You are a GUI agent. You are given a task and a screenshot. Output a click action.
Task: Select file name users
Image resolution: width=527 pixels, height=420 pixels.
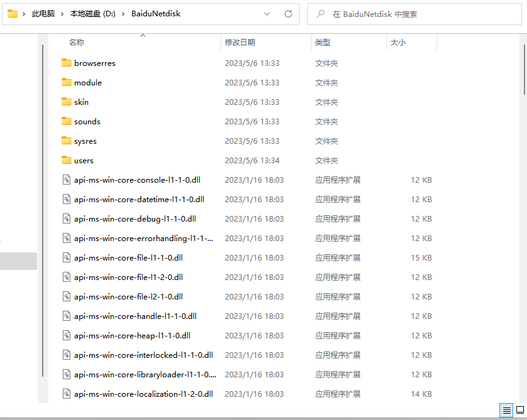click(x=84, y=161)
